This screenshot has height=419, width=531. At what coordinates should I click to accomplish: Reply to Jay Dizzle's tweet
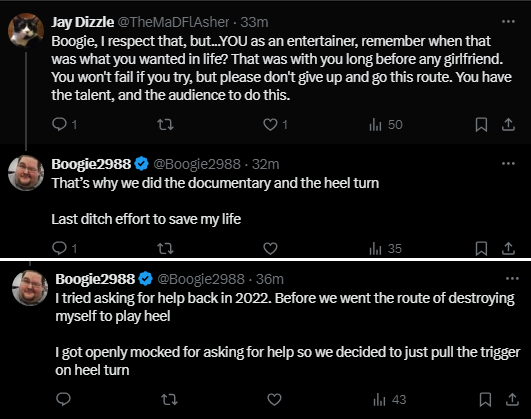point(60,124)
